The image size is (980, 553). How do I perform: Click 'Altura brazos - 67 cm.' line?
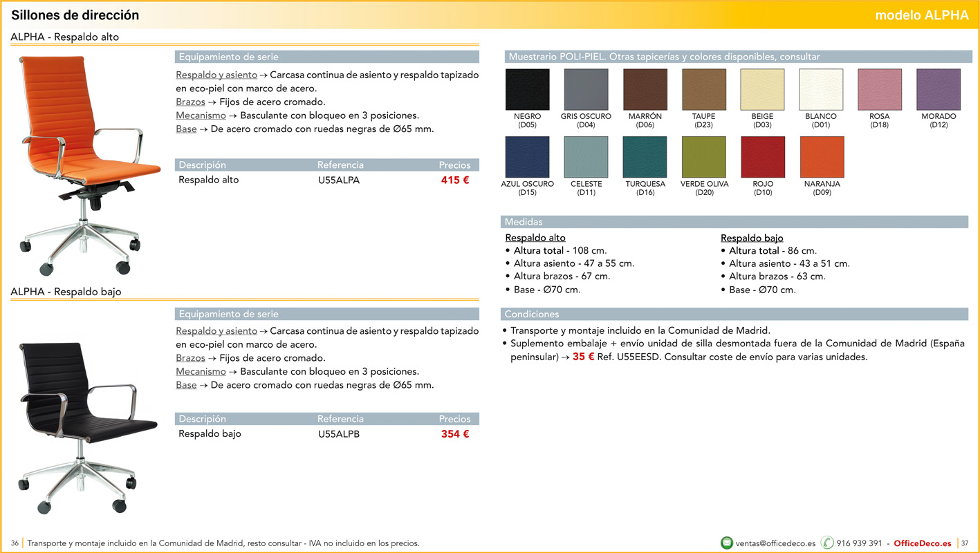(x=562, y=276)
